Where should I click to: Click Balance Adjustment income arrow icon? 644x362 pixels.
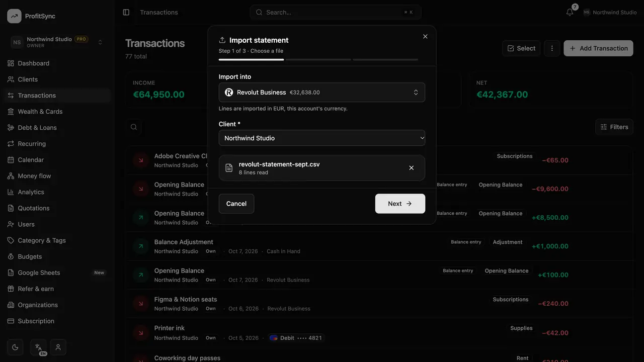click(x=140, y=246)
